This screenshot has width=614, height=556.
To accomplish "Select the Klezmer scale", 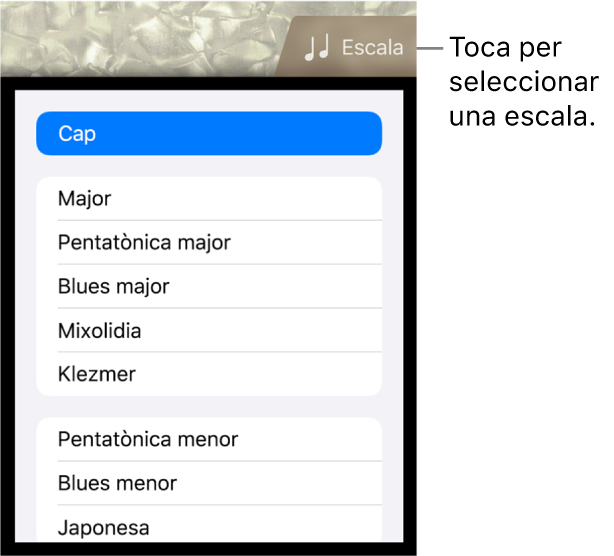I will tap(209, 374).
